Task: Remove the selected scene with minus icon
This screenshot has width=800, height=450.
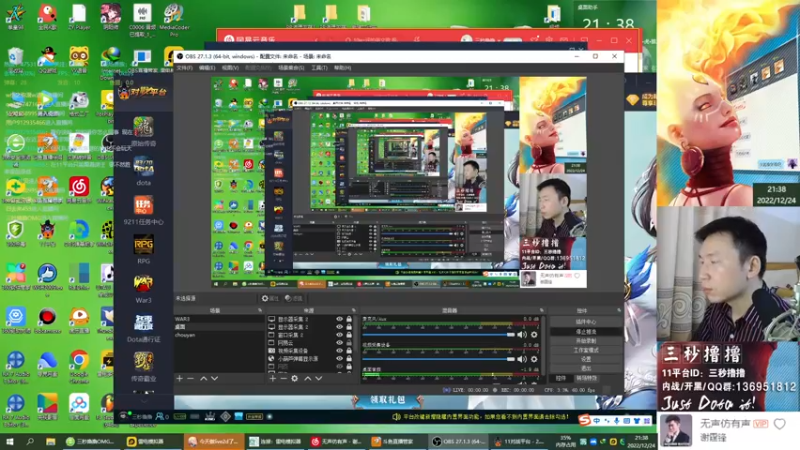Action: (190, 379)
